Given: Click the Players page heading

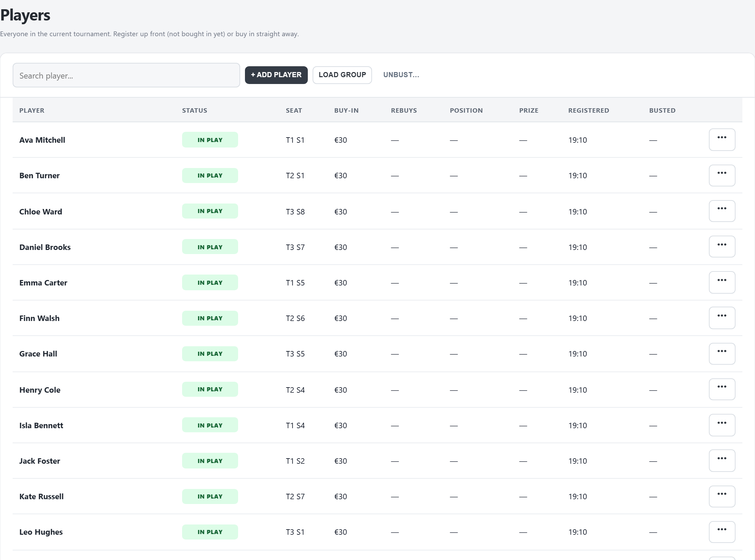Looking at the screenshot, I should pyautogui.click(x=25, y=15).
